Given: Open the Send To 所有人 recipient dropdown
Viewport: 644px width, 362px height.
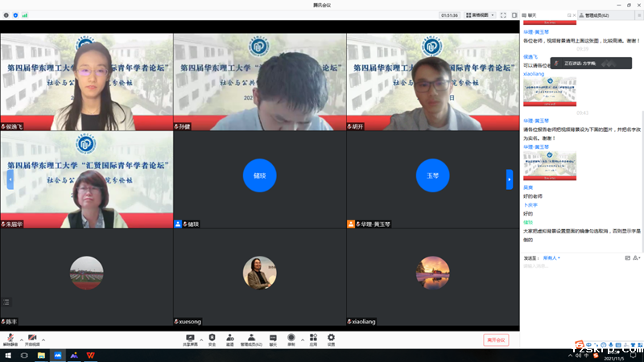Looking at the screenshot, I should 551,257.
